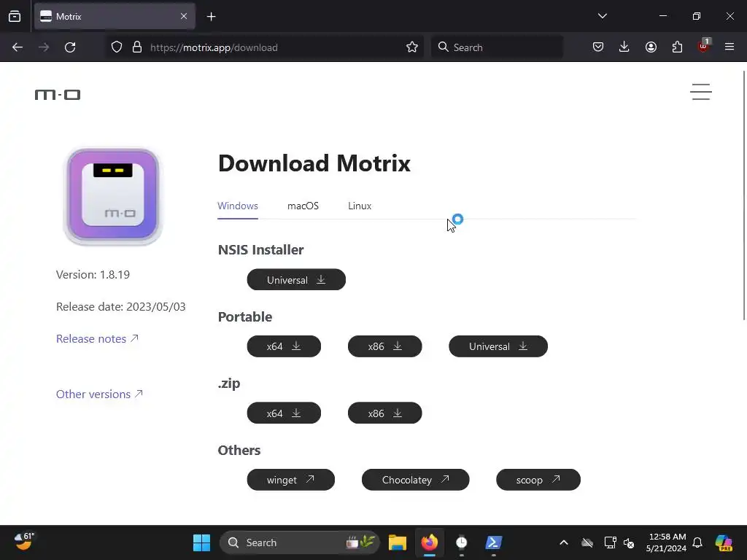Open the PowerShell taskbar icon
Viewport: 747px width, 560px height.
pos(494,542)
